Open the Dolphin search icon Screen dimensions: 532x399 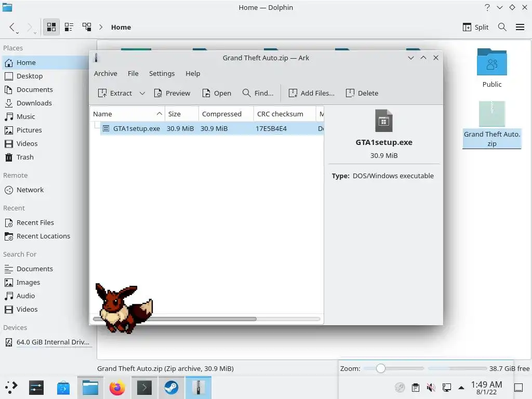tap(502, 27)
